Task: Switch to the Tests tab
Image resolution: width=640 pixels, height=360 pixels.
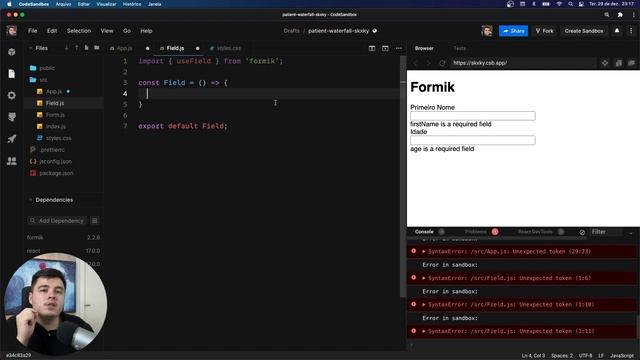Action: (459, 48)
